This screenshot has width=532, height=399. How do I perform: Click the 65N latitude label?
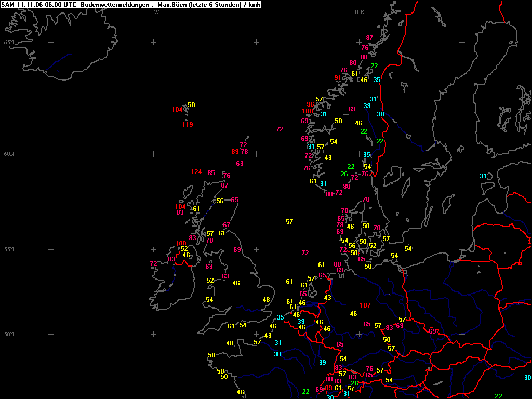pyautogui.click(x=9, y=43)
